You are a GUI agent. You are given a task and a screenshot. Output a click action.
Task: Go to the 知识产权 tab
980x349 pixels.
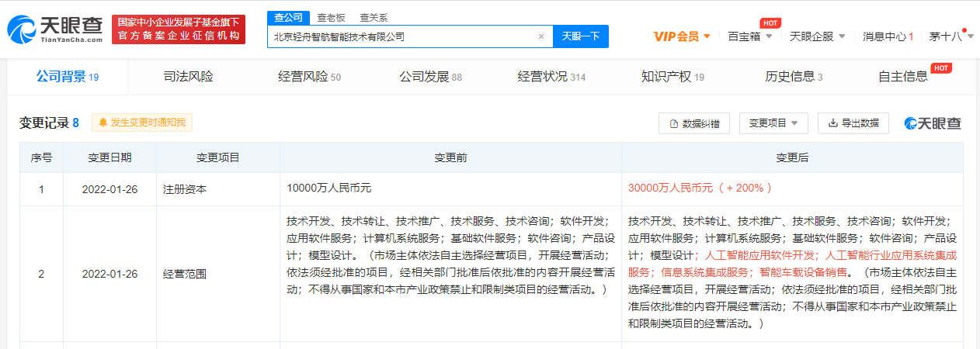coord(672,77)
